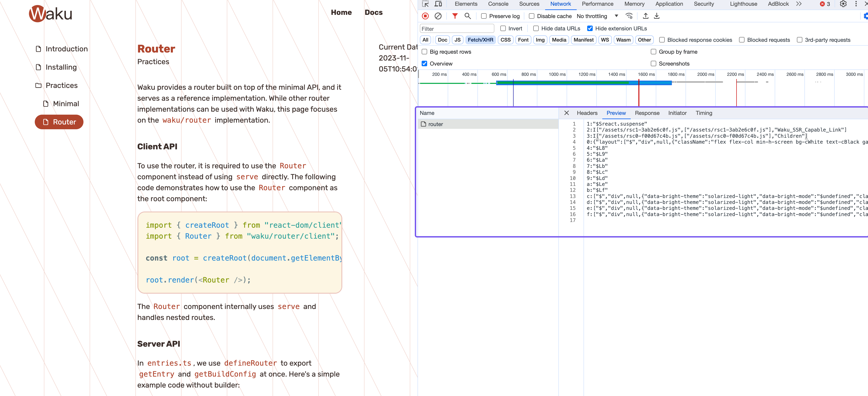Filter requests by Font type
The image size is (868, 396).
pos(523,40)
